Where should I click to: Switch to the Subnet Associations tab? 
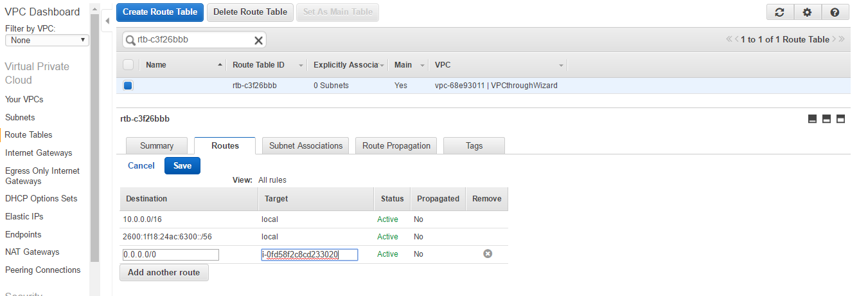point(306,146)
